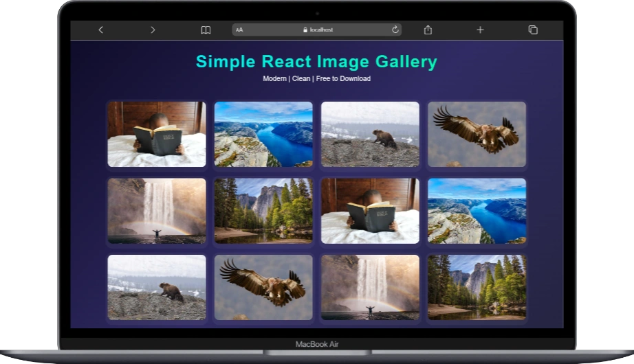Open the third-row forest valley image

pyautogui.click(x=477, y=287)
